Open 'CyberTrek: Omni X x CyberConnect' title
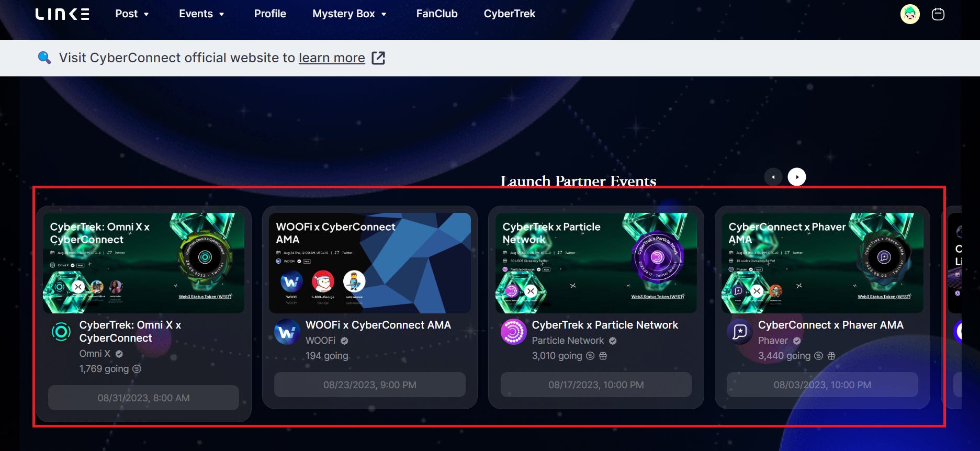The image size is (980, 451). tap(130, 331)
